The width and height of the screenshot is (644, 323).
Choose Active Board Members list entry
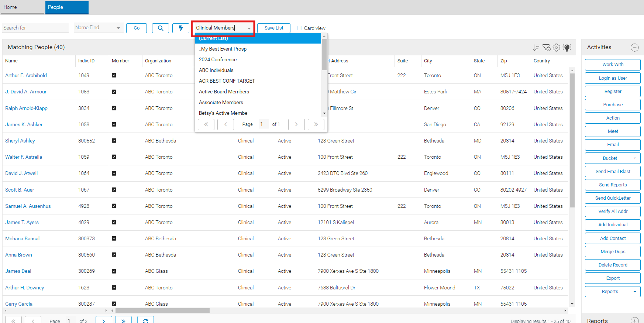[x=258, y=92]
